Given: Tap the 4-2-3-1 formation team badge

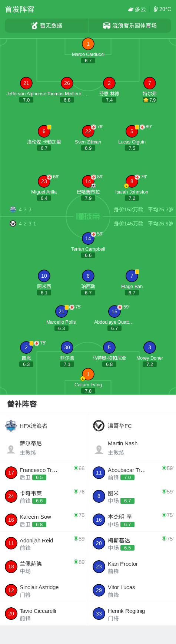Looking at the screenshot, I should pos(13,224).
